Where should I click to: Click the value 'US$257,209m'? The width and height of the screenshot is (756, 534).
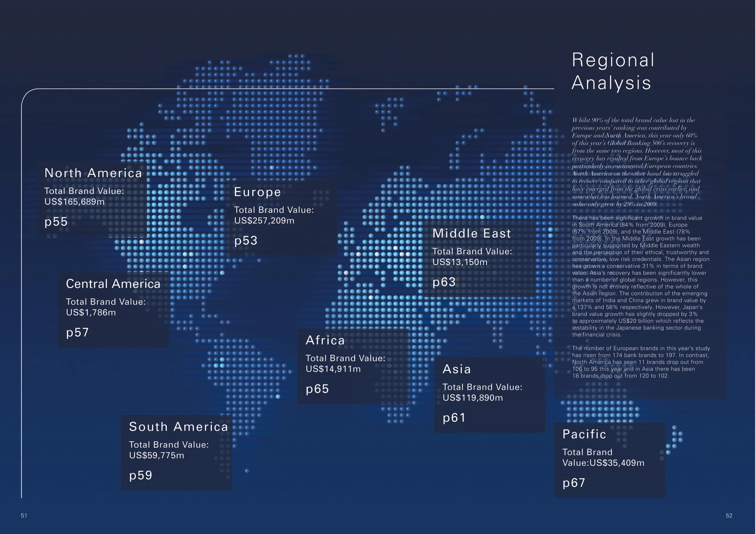(x=264, y=221)
